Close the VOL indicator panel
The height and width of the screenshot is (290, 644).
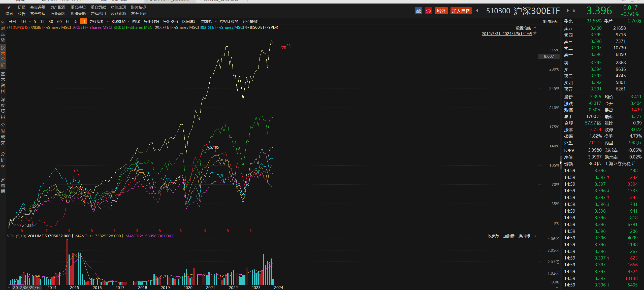(535, 236)
